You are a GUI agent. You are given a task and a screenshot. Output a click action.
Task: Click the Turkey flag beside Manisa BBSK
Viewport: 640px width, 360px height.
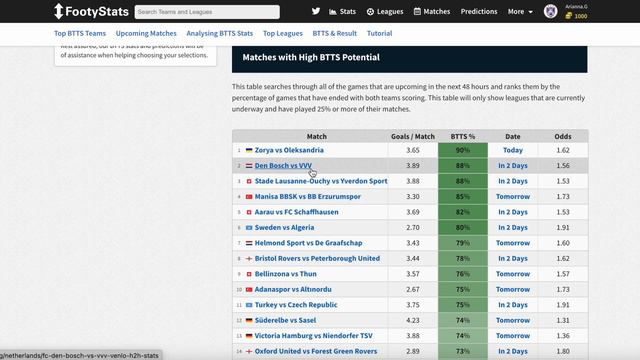pyautogui.click(x=249, y=197)
